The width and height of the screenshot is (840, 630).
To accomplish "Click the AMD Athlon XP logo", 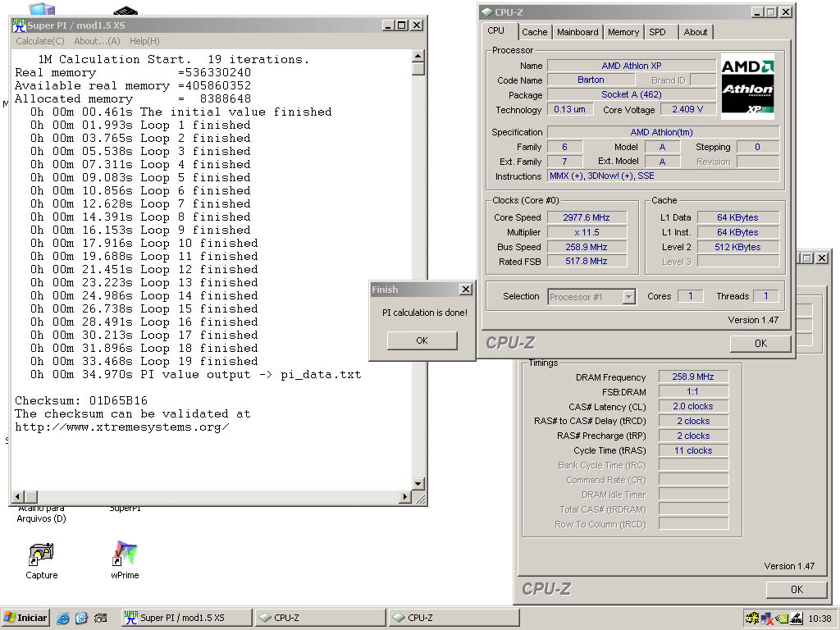I will [x=747, y=85].
